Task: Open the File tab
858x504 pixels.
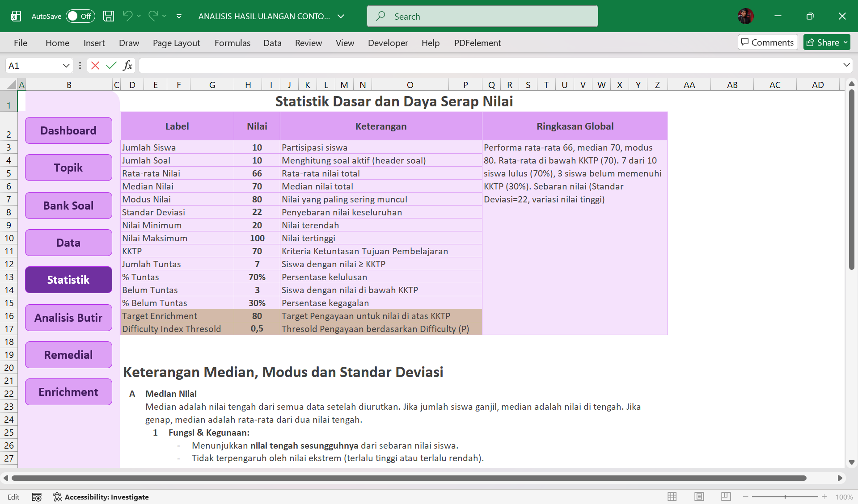Action: point(21,43)
